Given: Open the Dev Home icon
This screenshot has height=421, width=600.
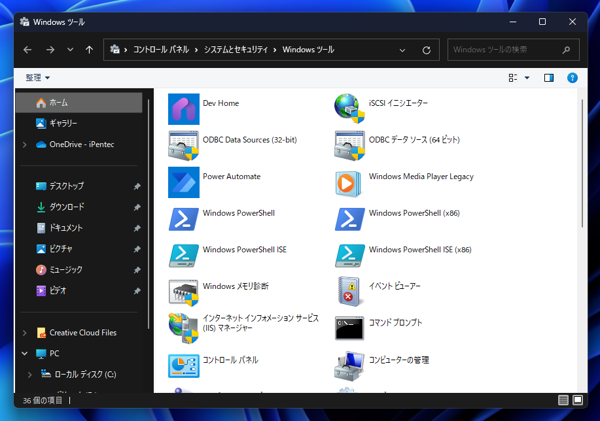Looking at the screenshot, I should click(184, 109).
